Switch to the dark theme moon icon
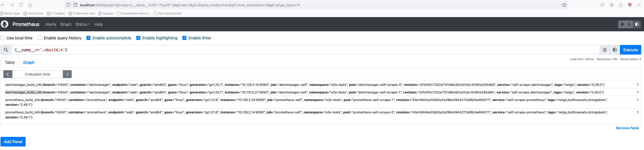Viewport: 644px width, 150px height. [630, 24]
